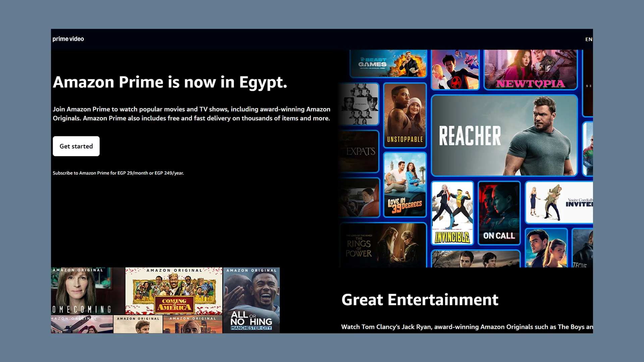
Task: Open the Spider-Verse movie tile
Action: (x=455, y=69)
